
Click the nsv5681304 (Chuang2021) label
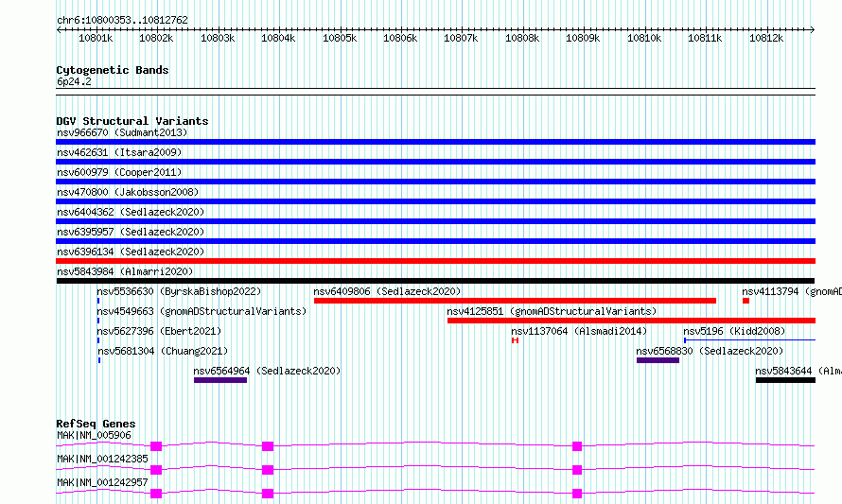tap(163, 351)
